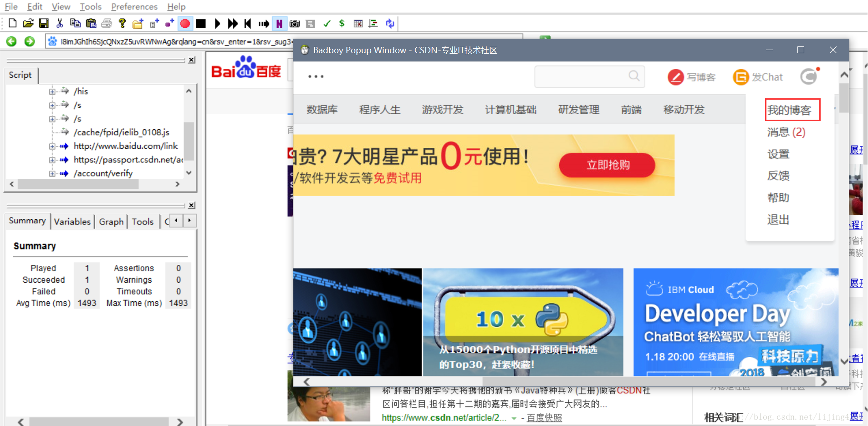Click the tree-list icon left of refresh icon
Viewport: 868px width, 426px height.
373,23
